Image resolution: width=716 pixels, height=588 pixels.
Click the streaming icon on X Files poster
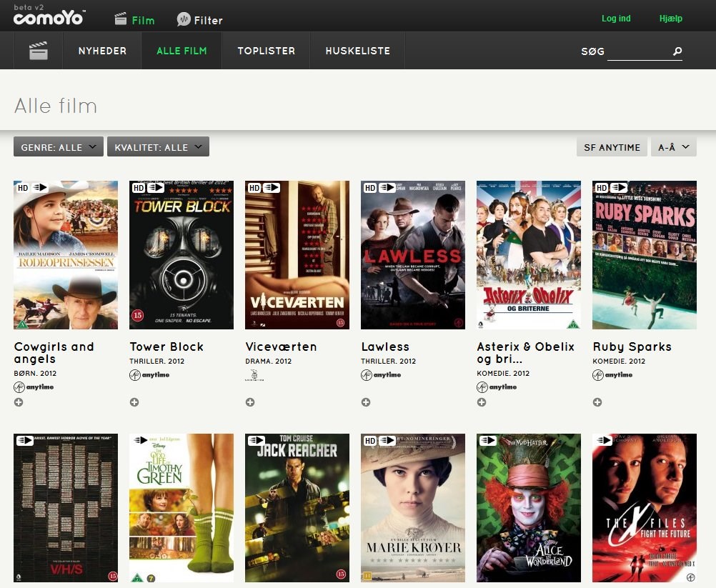click(x=603, y=441)
